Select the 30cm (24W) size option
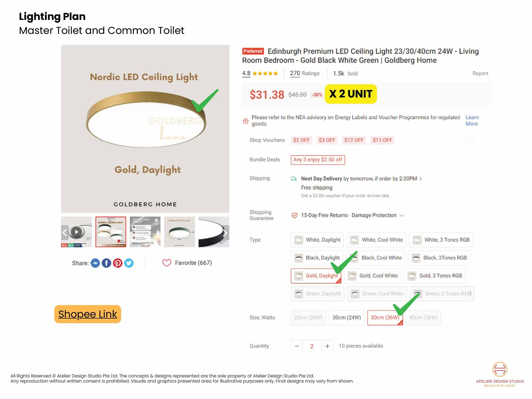Viewport: 532px width, 399px height. tap(346, 318)
